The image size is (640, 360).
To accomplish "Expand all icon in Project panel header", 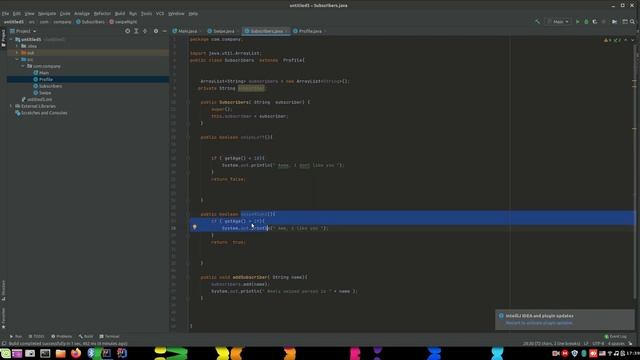I will [136, 31].
